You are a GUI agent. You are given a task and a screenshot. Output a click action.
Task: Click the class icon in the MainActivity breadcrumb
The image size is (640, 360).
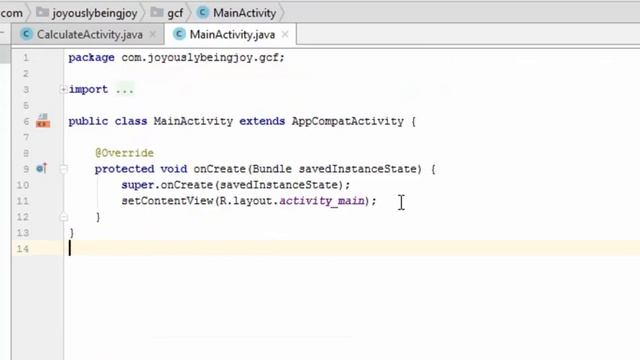click(x=202, y=13)
